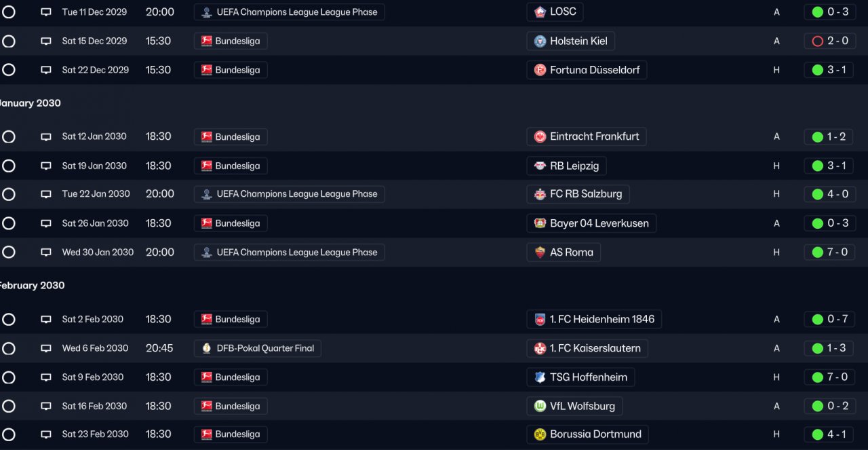Open UEFA Champions League tag for Salzburg match
868x450 pixels.
click(289, 194)
